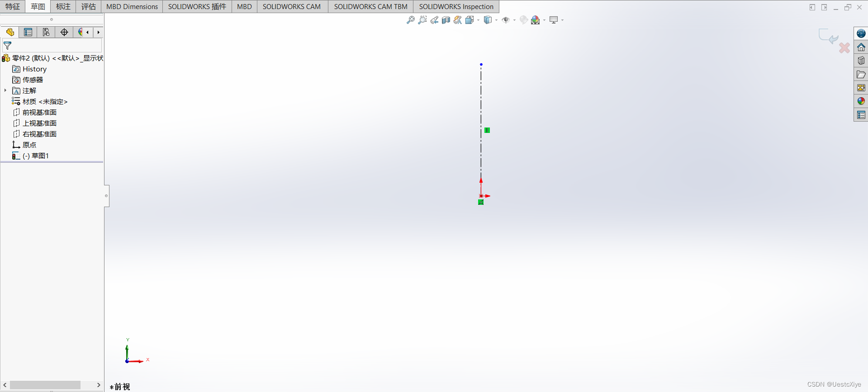Select the 零件2 root tree node

click(52, 58)
